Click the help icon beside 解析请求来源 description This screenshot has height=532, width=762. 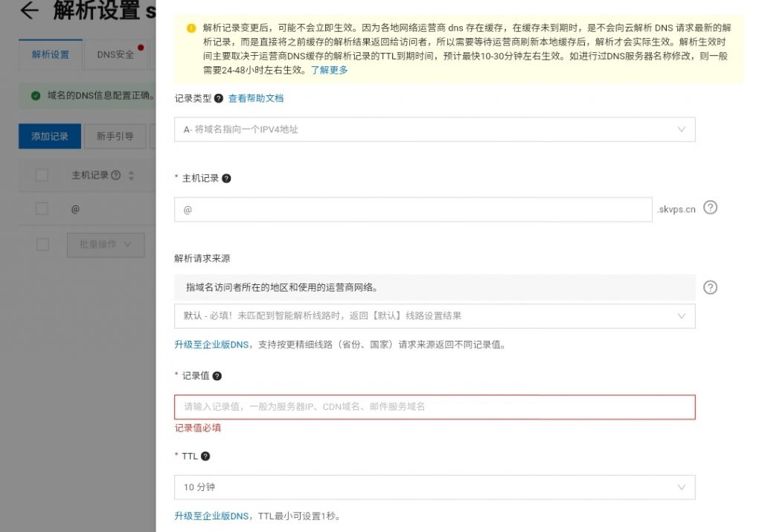click(710, 288)
